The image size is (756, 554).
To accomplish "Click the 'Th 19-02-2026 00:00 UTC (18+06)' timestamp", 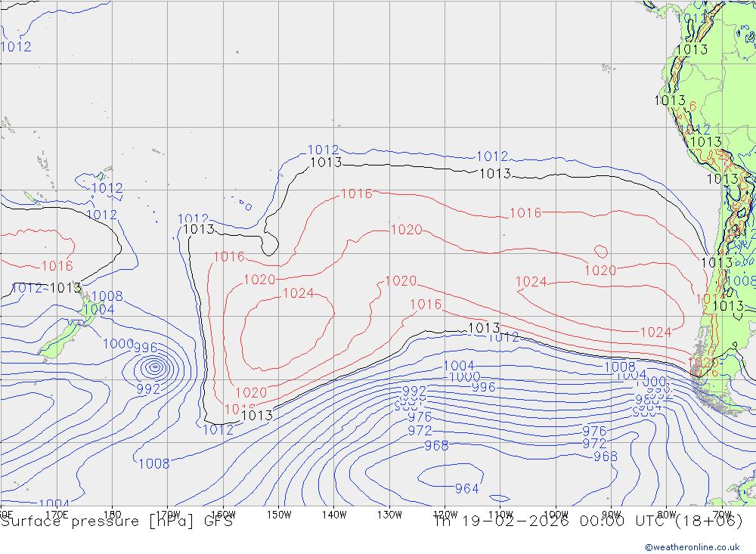I will point(588,522).
